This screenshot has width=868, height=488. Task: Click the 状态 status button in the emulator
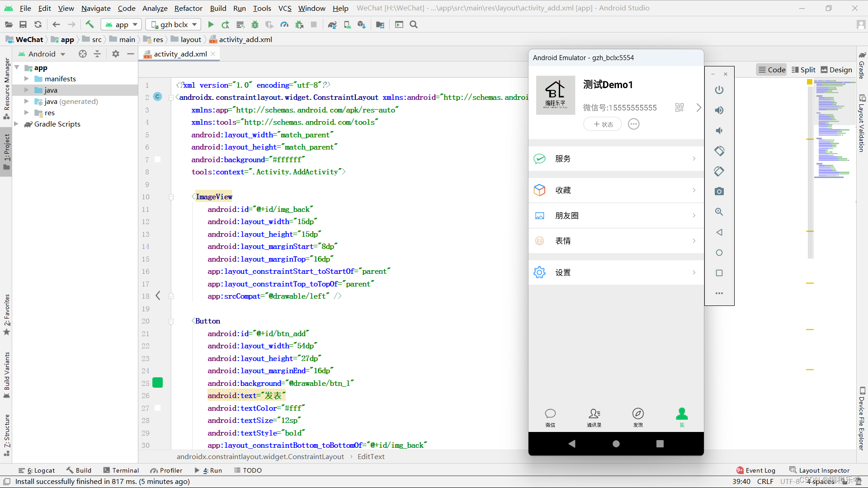click(x=603, y=124)
